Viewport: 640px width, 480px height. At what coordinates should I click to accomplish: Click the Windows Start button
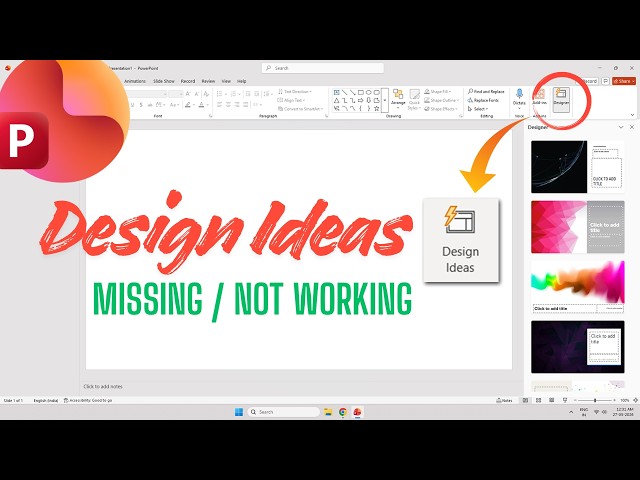(x=239, y=412)
